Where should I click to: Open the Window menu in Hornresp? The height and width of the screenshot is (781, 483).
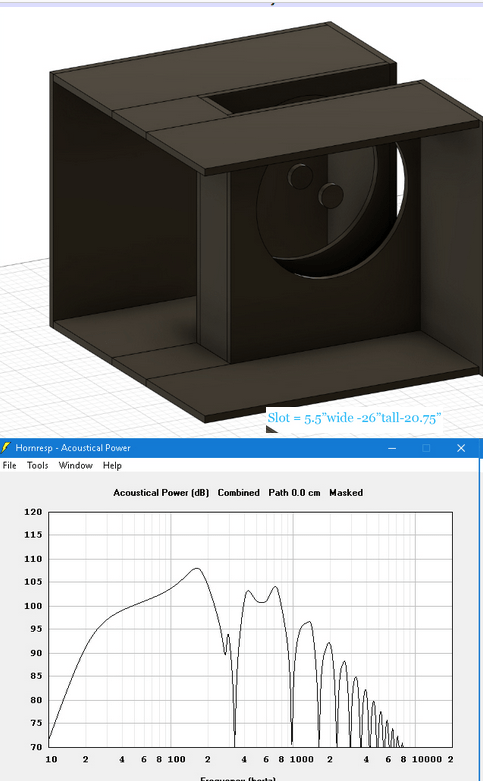(x=76, y=465)
